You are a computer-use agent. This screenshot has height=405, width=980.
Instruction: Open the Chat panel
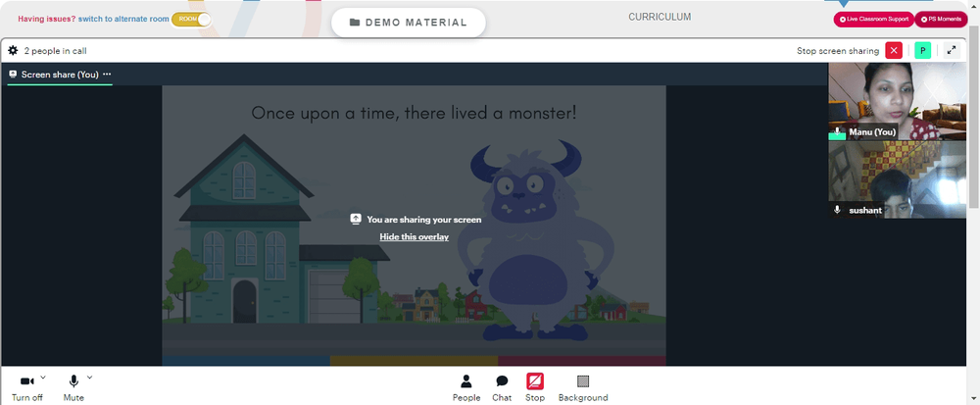502,388
